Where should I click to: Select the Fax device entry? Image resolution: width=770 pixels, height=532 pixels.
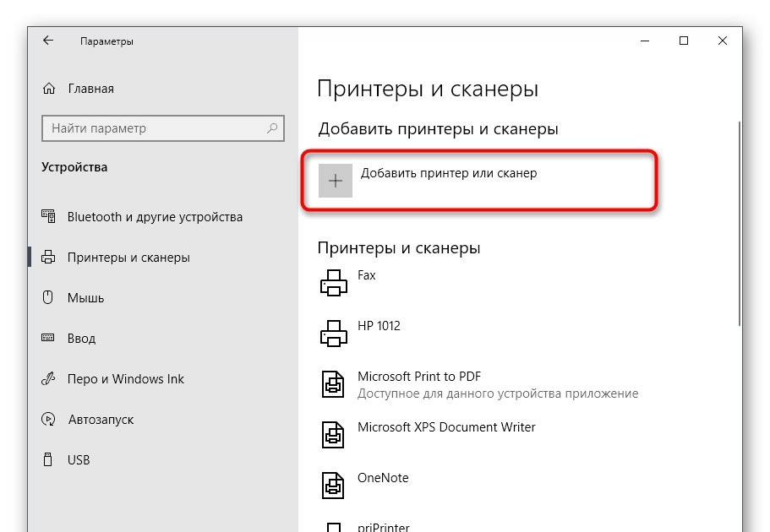tap(366, 275)
